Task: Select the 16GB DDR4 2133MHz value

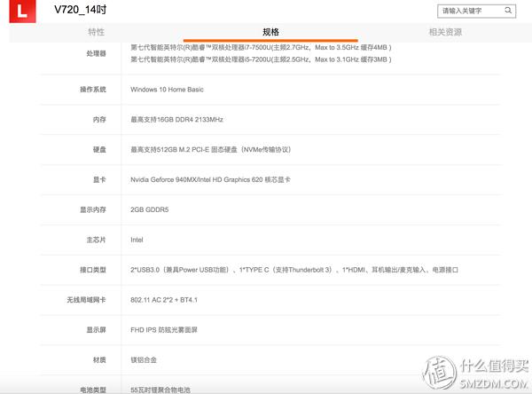Action: 176,120
